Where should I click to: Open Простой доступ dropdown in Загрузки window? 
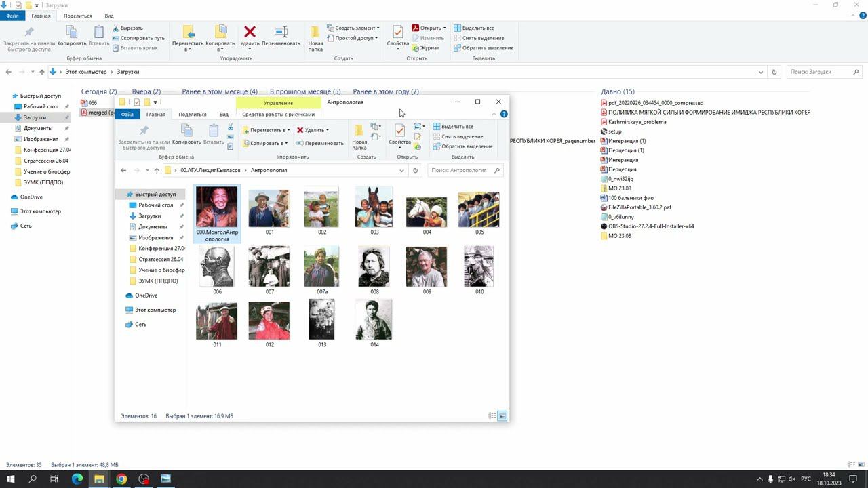[352, 38]
